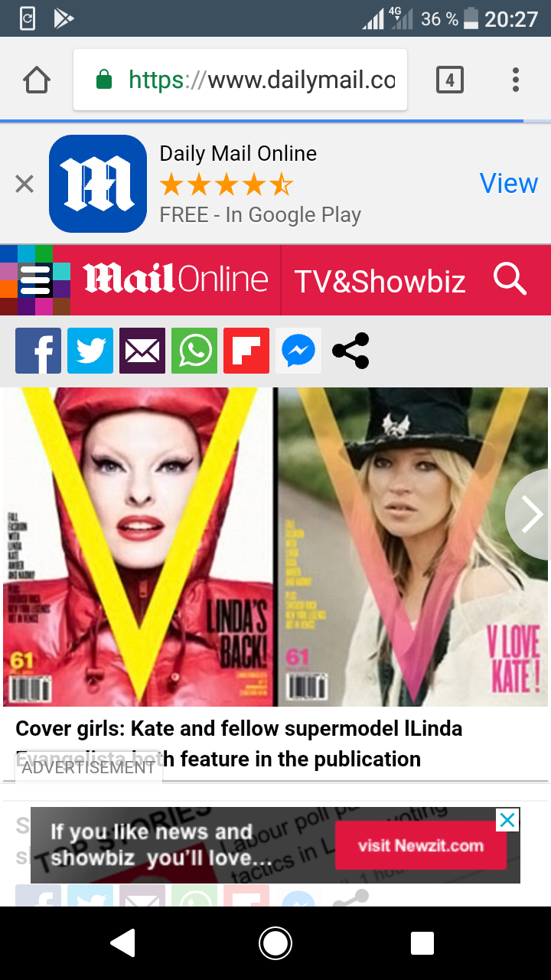Dismiss Daily Mail app banner
This screenshot has height=980, width=551.
24,184
